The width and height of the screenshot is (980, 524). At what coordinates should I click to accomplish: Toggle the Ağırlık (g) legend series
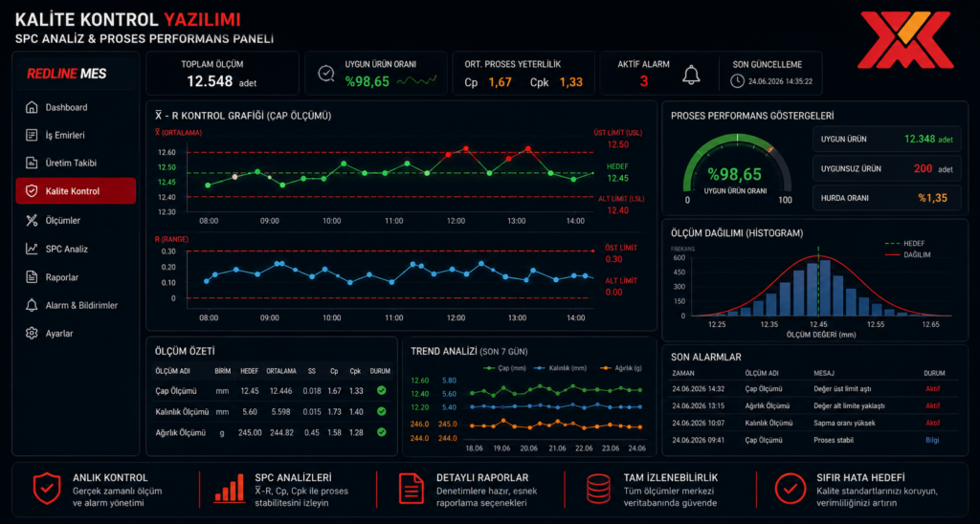[619, 368]
